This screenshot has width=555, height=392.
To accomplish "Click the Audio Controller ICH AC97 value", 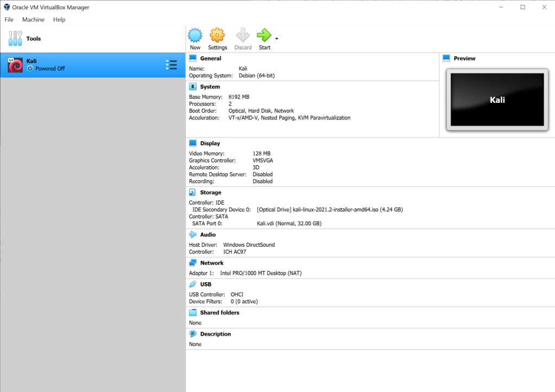I will tap(234, 252).
